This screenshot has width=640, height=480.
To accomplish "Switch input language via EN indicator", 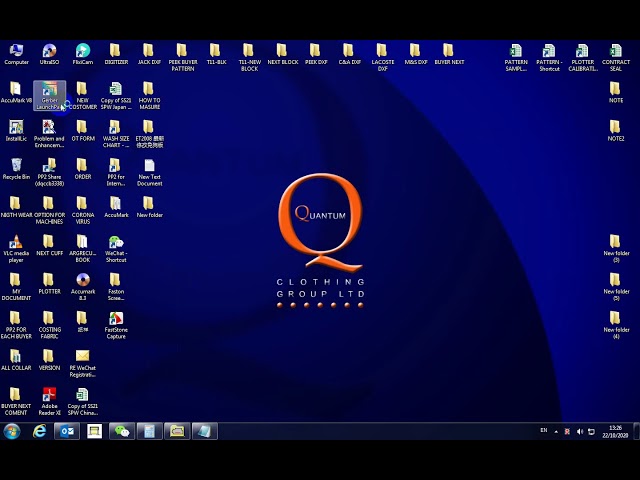I will pyautogui.click(x=544, y=430).
